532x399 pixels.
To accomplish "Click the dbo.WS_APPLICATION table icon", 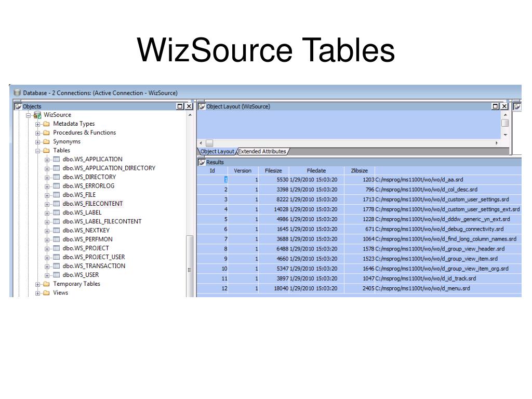I will coord(56,159).
